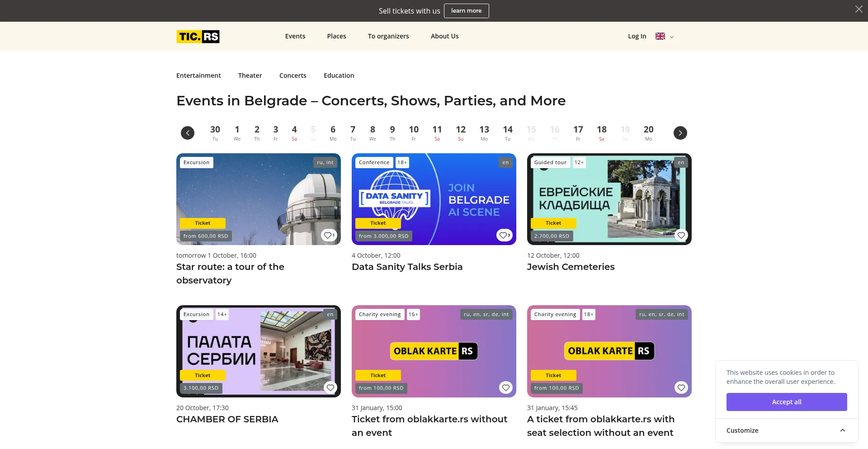Click Ticket badge on Jewish Cemeteries card
The width and height of the screenshot is (868, 449).
pyautogui.click(x=553, y=223)
